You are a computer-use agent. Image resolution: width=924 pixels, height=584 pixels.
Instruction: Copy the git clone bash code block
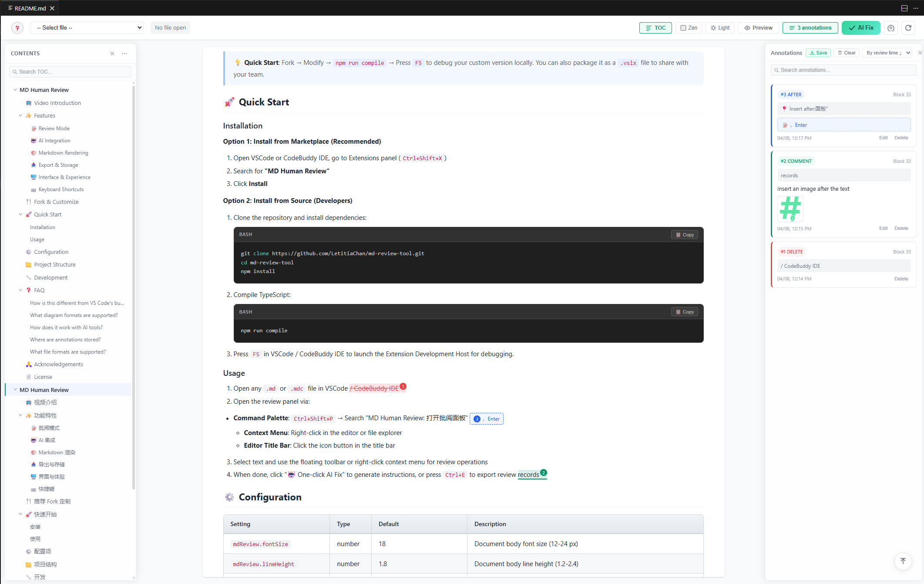coord(684,235)
